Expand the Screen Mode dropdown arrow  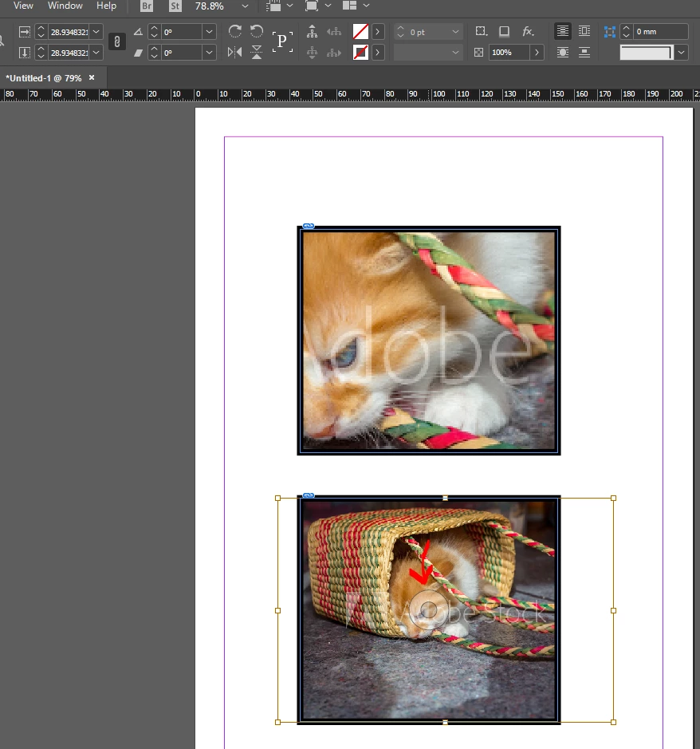click(x=328, y=6)
